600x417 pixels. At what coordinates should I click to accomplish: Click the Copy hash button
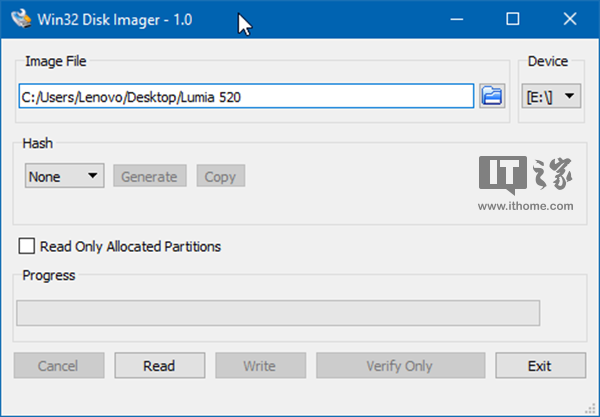point(220,176)
